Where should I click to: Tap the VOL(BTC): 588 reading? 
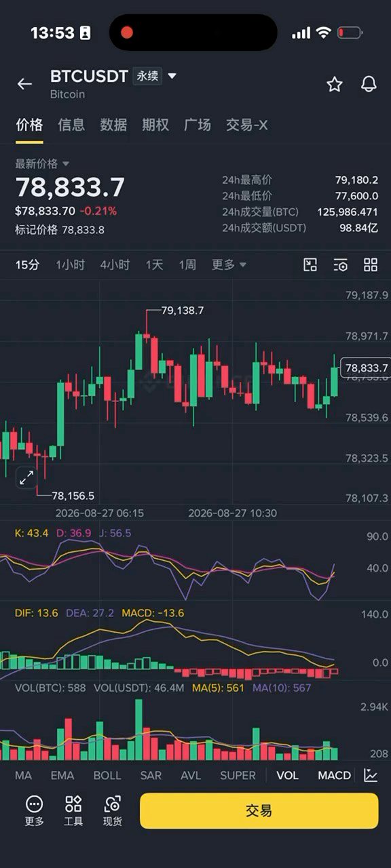click(x=50, y=688)
